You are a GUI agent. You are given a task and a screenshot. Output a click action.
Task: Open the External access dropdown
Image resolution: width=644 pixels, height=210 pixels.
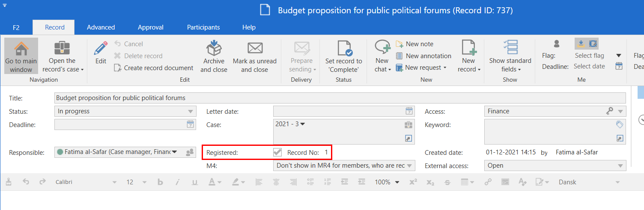pos(620,166)
